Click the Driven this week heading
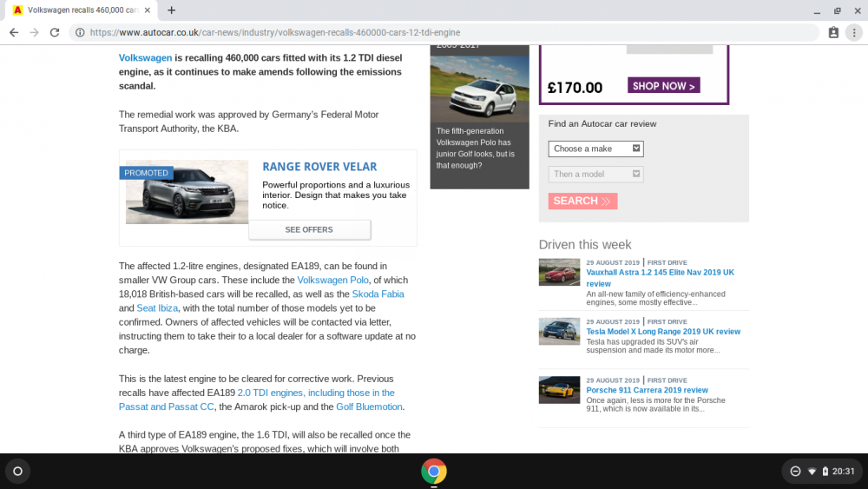The width and height of the screenshot is (868, 489). coord(584,245)
